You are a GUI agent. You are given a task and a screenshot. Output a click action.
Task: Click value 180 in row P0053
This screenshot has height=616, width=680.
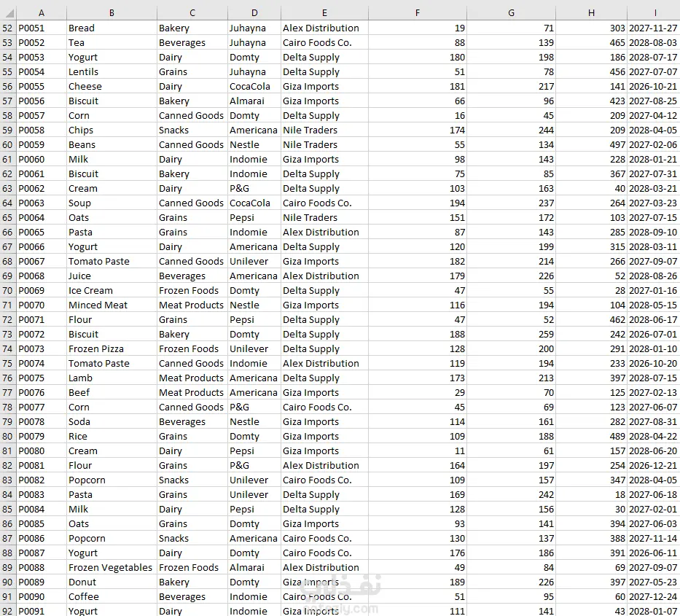tap(418, 58)
